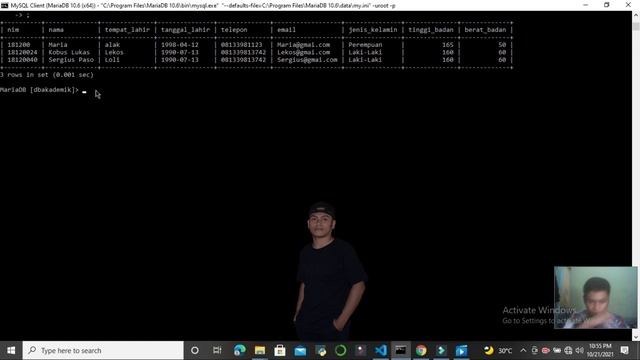640x360 pixels.
Task: Click the webcam overlay thumbnail
Action: [596, 298]
